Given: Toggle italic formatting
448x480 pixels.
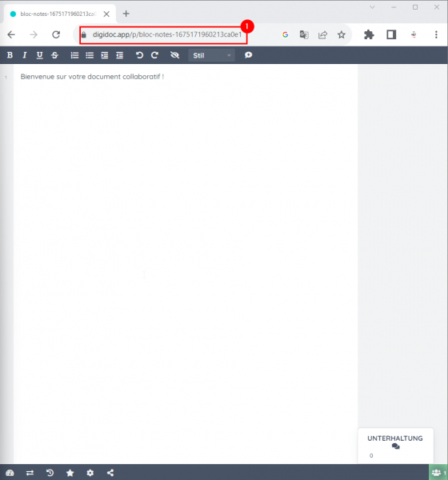Looking at the screenshot, I should [25, 55].
